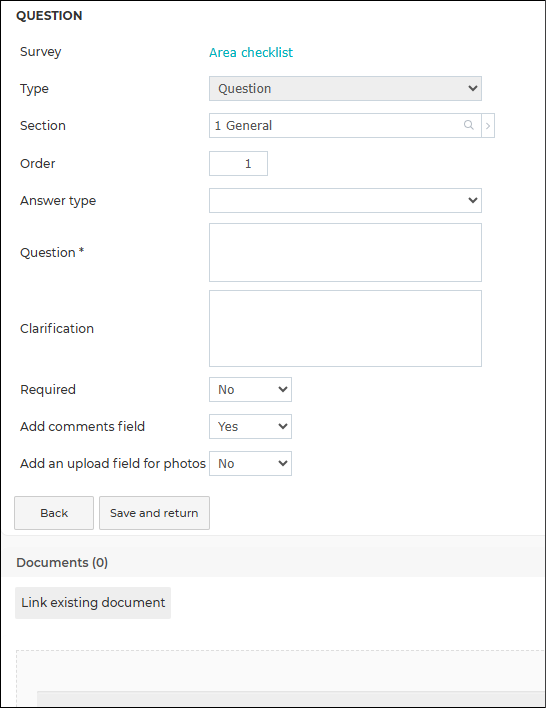Open the Required dropdown set to No
Image resolution: width=546 pixels, height=708 pixels.
(250, 390)
